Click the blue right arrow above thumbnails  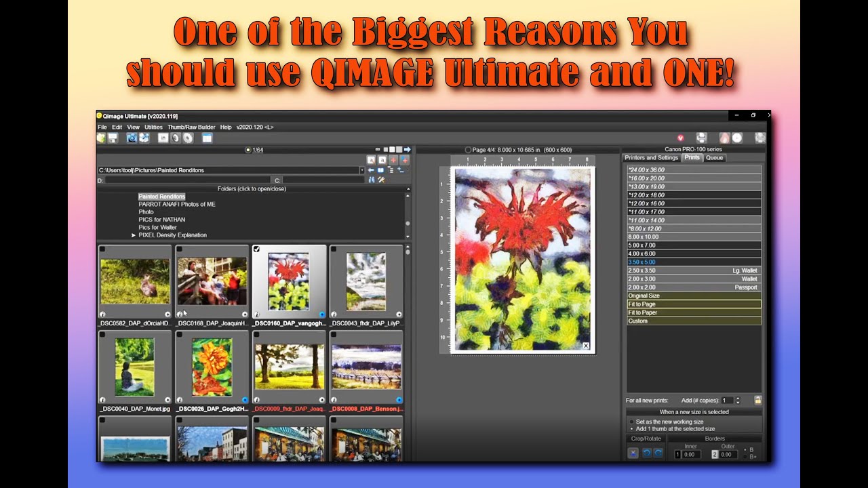click(408, 149)
